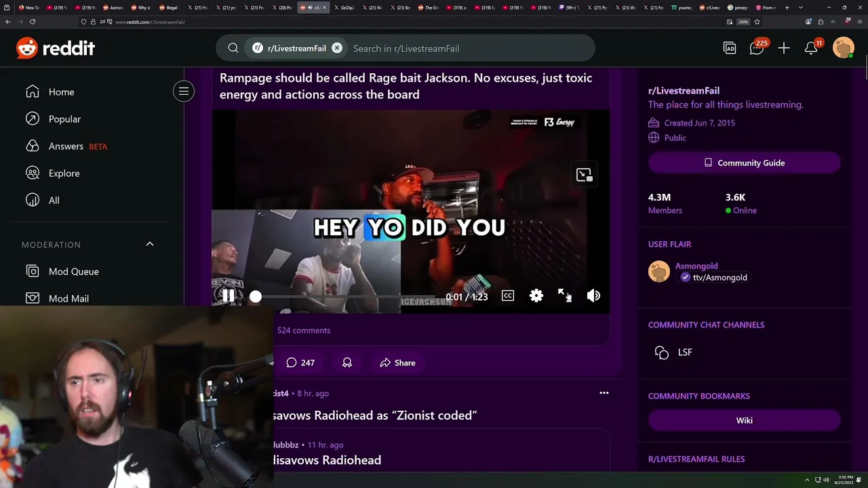This screenshot has width=868, height=488.
Task: Open the post about Zionist coded
Action: (x=375, y=415)
